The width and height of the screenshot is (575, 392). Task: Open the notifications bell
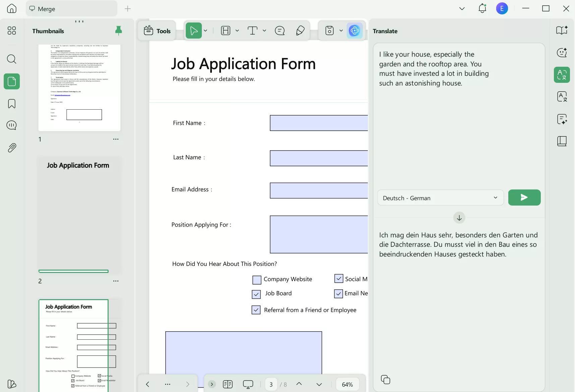click(482, 8)
